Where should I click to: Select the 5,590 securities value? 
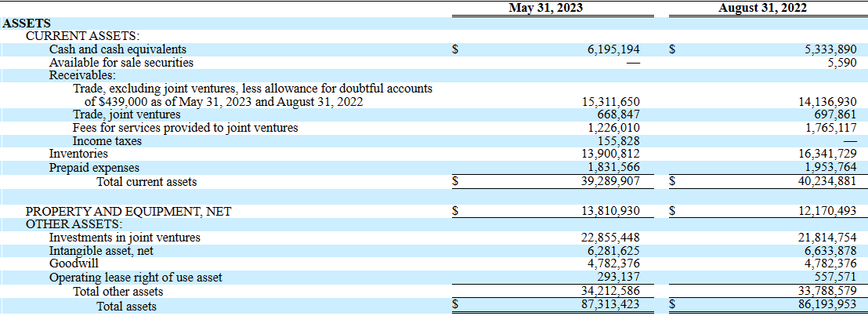pos(842,63)
